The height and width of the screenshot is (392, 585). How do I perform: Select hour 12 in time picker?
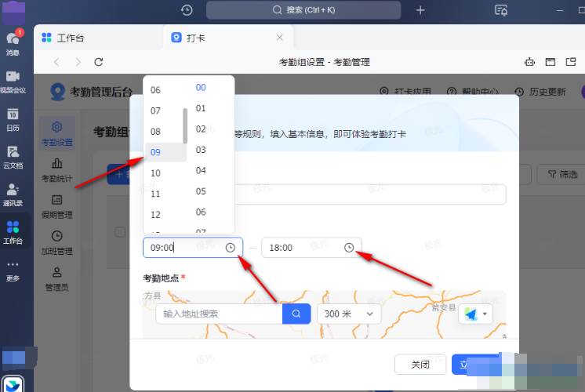click(155, 215)
